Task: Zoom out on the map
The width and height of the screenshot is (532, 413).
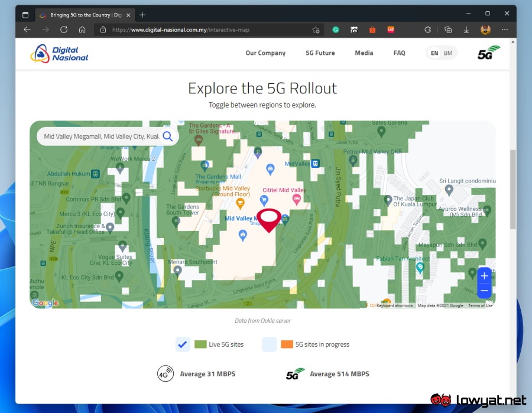Action: coord(484,291)
